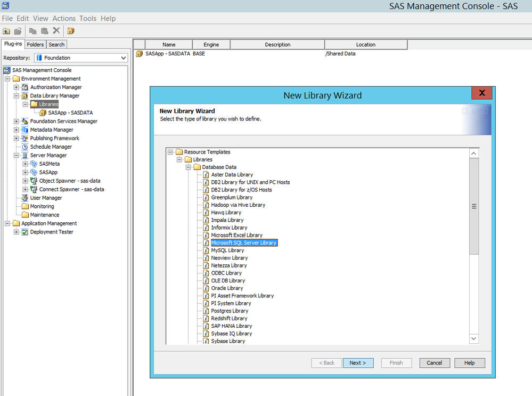Select Microsoft Excel Library template

[x=236, y=235]
